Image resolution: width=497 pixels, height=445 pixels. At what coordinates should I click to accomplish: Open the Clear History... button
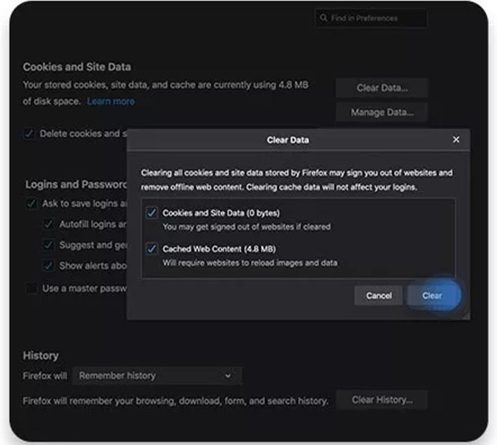click(x=382, y=400)
